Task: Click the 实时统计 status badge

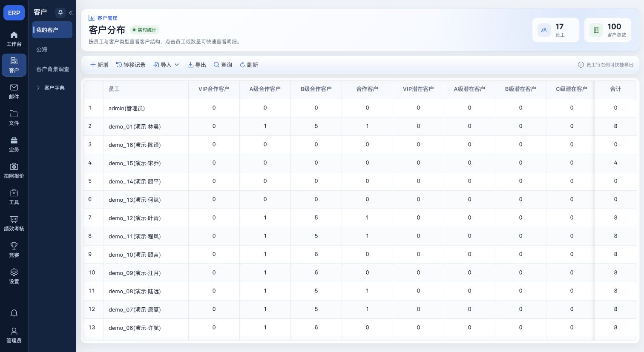Action: (144, 30)
